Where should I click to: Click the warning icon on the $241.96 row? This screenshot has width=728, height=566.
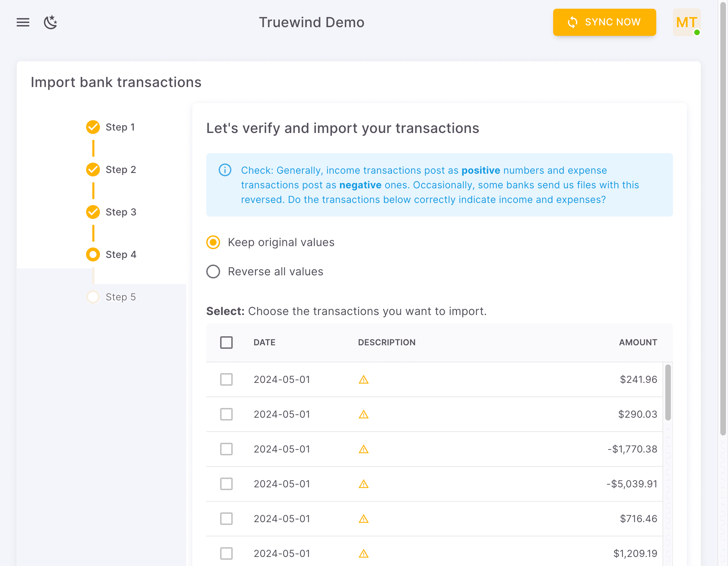tap(364, 379)
